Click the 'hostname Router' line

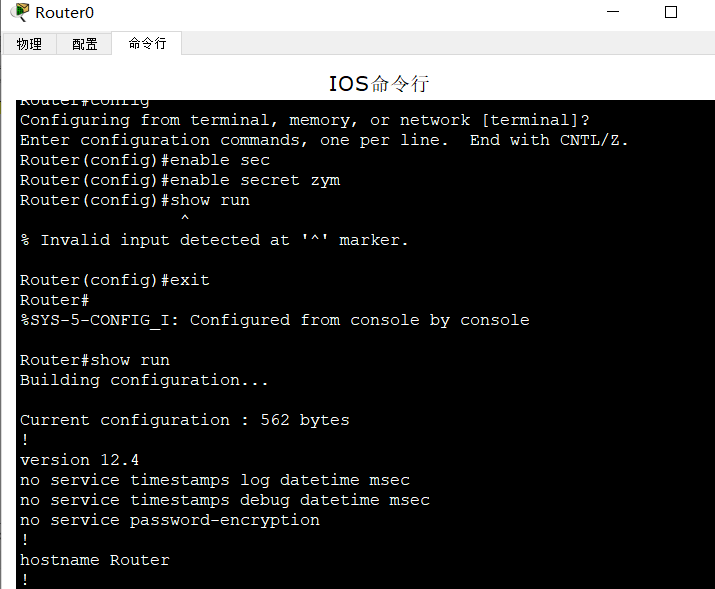95,560
